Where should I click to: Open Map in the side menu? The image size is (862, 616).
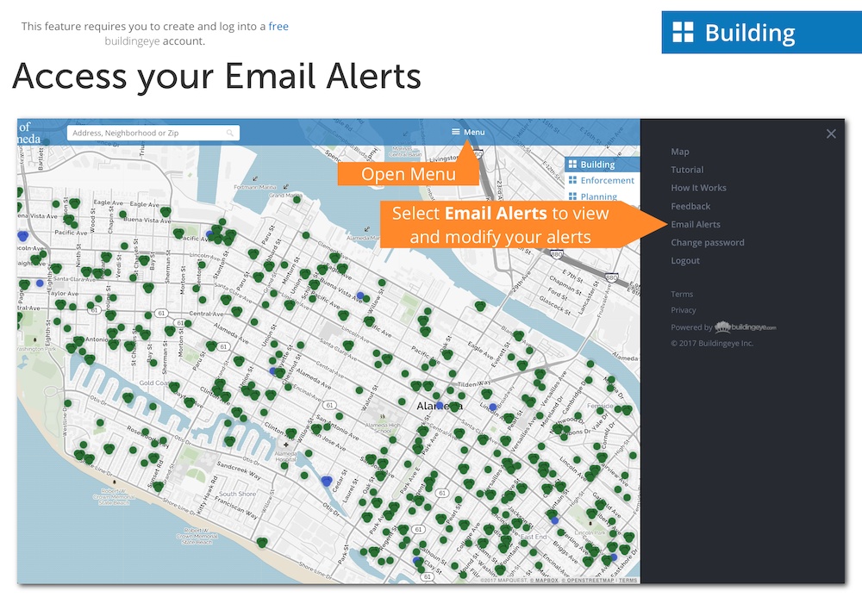coord(679,152)
